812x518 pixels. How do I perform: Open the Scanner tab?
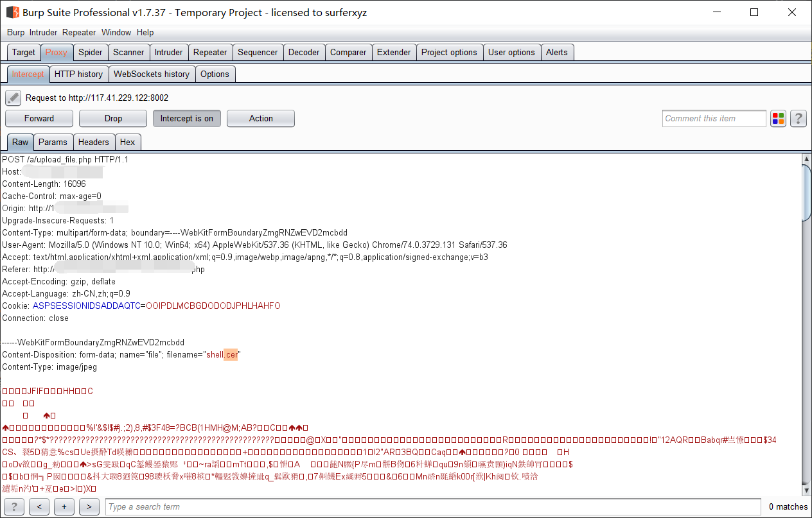pos(128,53)
